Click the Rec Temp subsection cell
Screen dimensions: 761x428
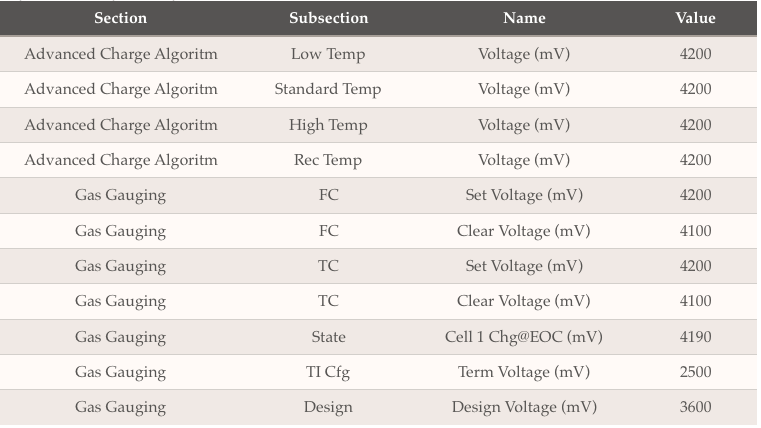pyautogui.click(x=328, y=160)
